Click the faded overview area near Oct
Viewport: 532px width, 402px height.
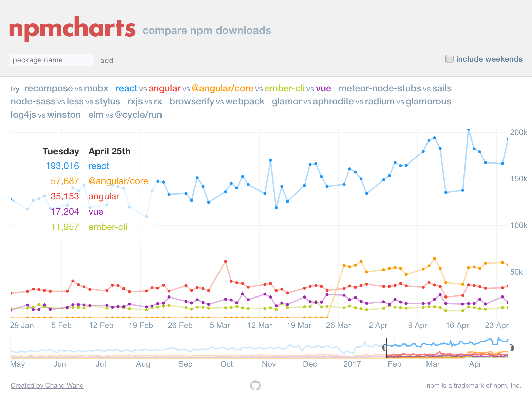tap(227, 348)
